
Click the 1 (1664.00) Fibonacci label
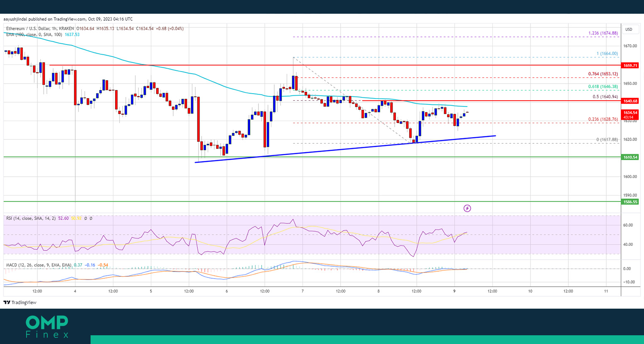pyautogui.click(x=607, y=54)
